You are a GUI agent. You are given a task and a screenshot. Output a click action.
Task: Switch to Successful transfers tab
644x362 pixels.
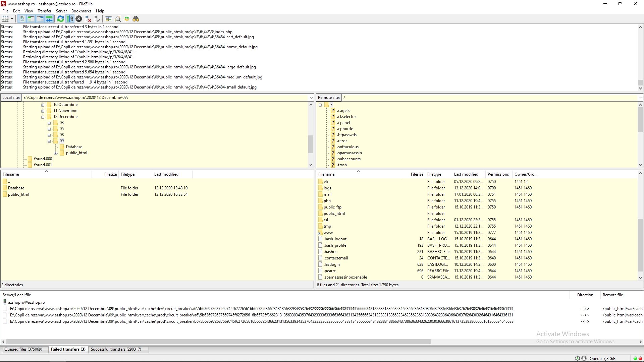pyautogui.click(x=116, y=349)
